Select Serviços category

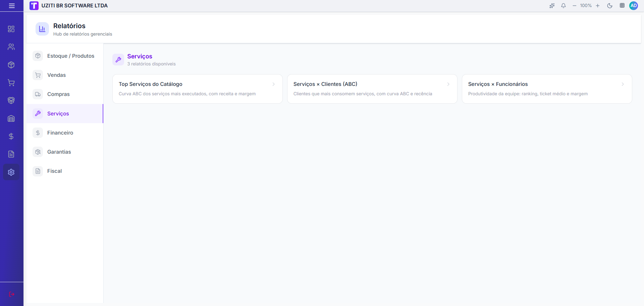pos(65,114)
